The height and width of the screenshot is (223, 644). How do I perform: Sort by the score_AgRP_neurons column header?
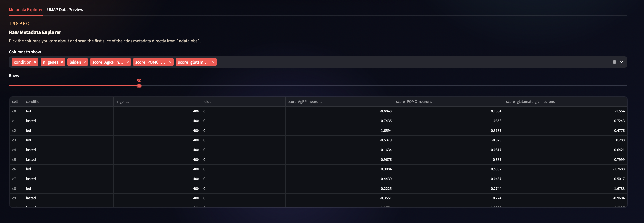(340, 102)
